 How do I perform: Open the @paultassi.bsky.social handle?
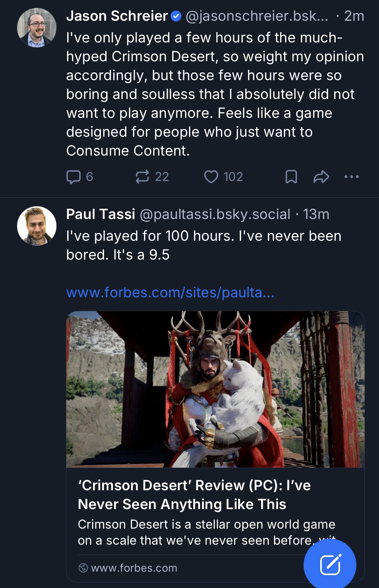(215, 214)
